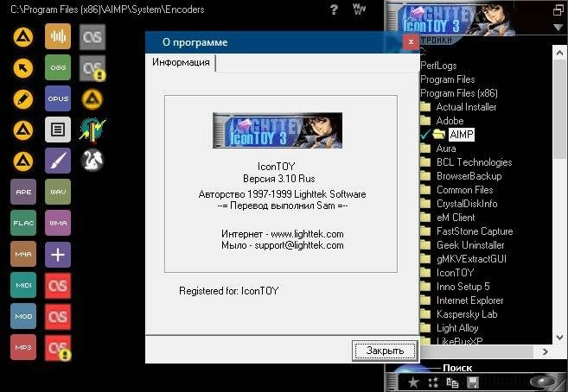Select the red scrobbler icon beside MIDI

tap(58, 286)
